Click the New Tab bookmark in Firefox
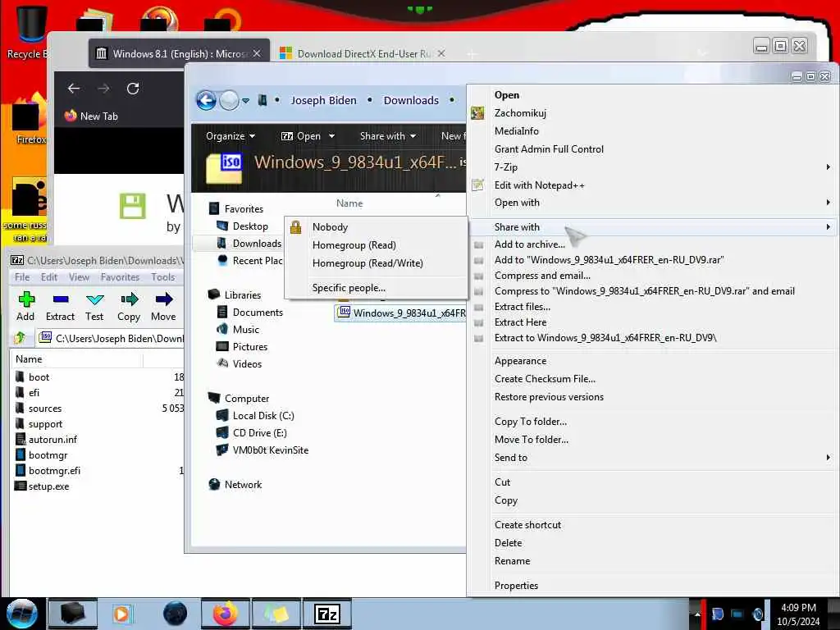This screenshot has width=840, height=630. [91, 116]
